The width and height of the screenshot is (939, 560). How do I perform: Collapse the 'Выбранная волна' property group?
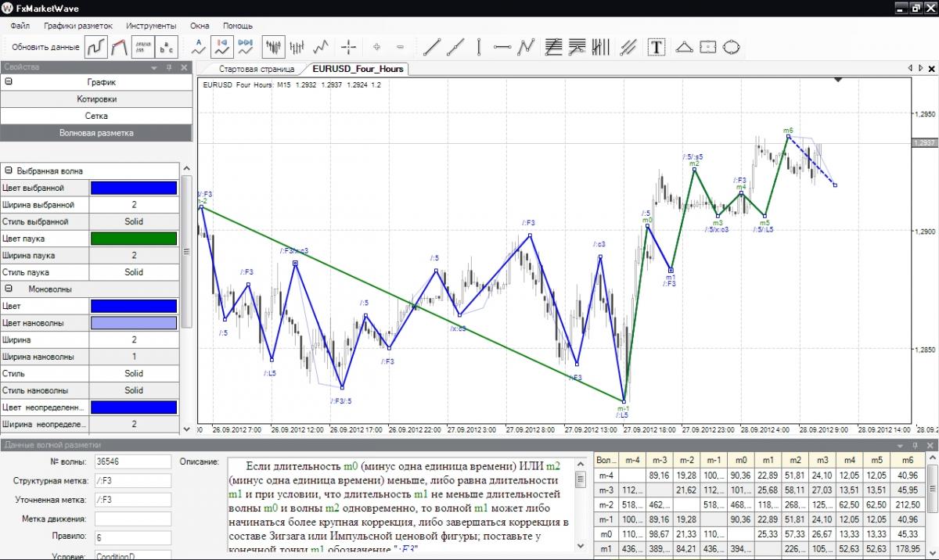click(9, 171)
